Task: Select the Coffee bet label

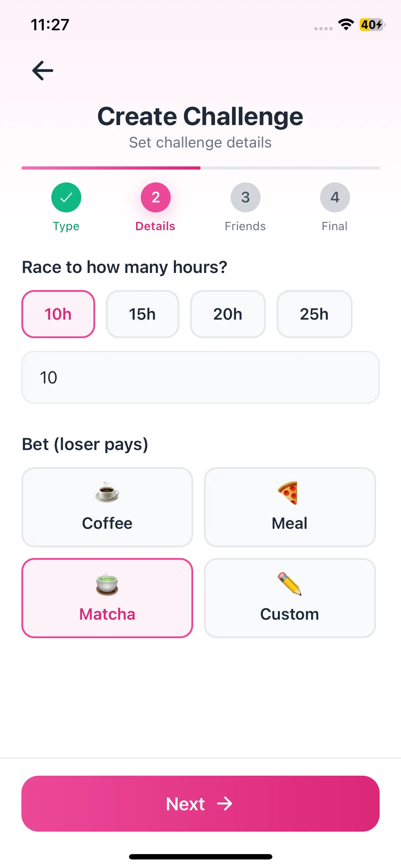Action: pyautogui.click(x=107, y=523)
